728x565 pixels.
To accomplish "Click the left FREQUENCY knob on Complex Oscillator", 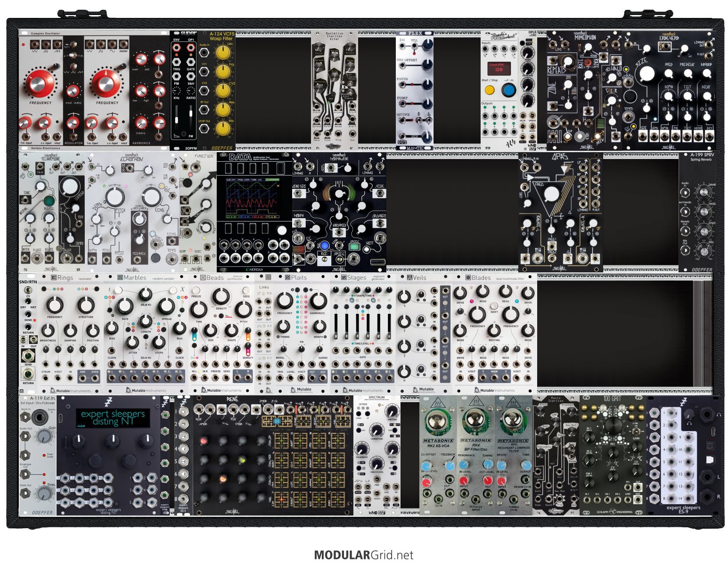I will tap(40, 84).
